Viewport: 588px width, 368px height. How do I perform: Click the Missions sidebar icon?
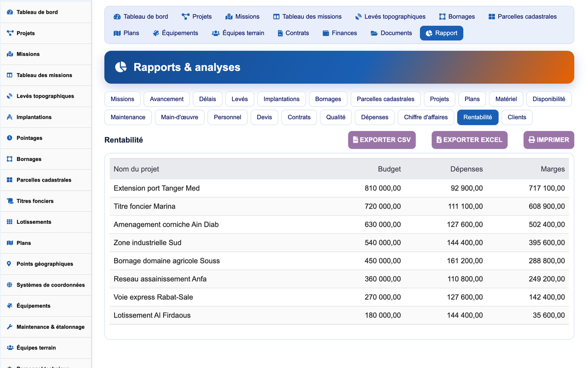pos(10,54)
